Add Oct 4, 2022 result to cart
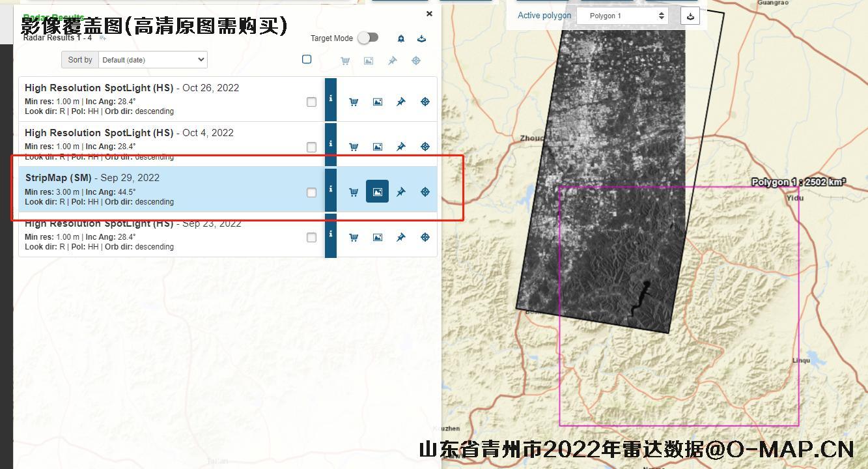 (x=354, y=147)
